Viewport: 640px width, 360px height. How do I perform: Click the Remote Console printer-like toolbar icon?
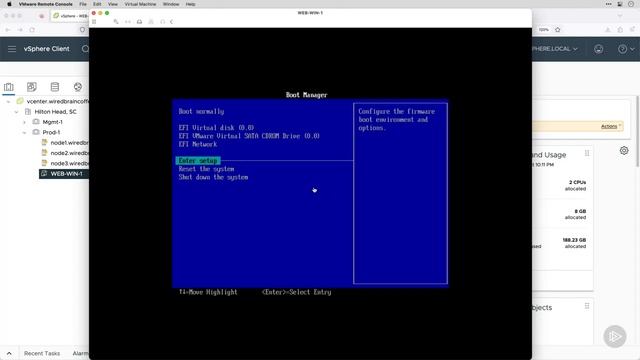(140, 22)
